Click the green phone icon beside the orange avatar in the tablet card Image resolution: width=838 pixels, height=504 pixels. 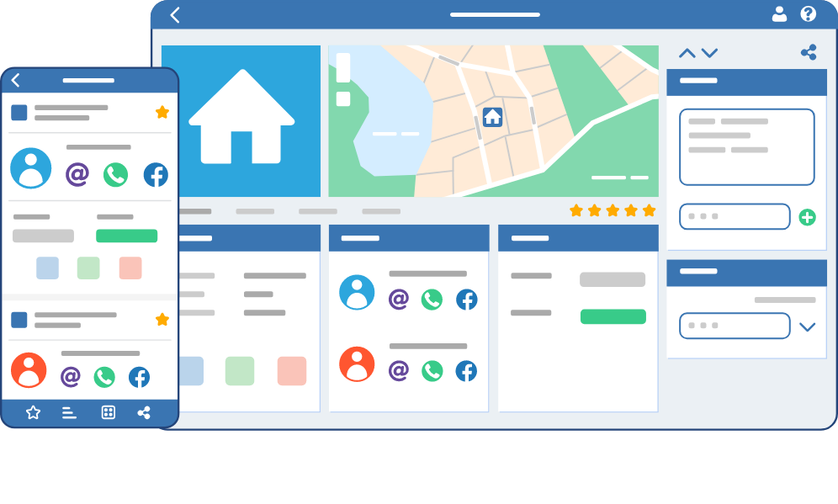point(432,371)
